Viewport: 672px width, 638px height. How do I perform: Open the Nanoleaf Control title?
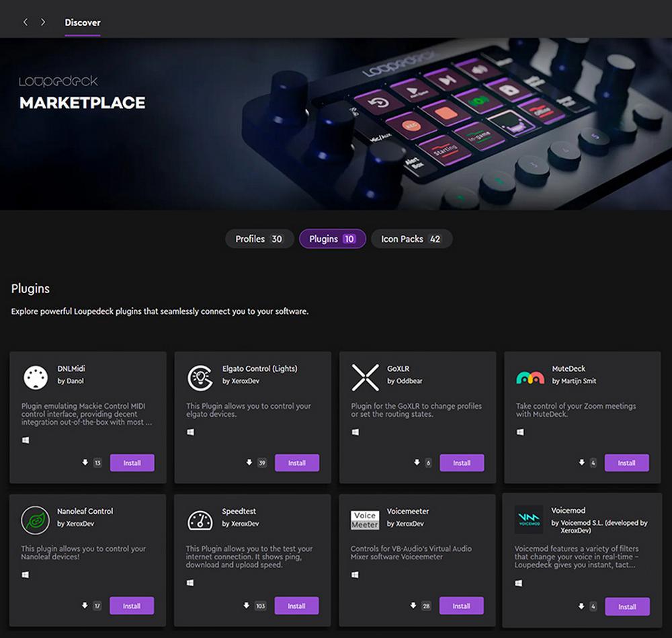click(x=85, y=511)
